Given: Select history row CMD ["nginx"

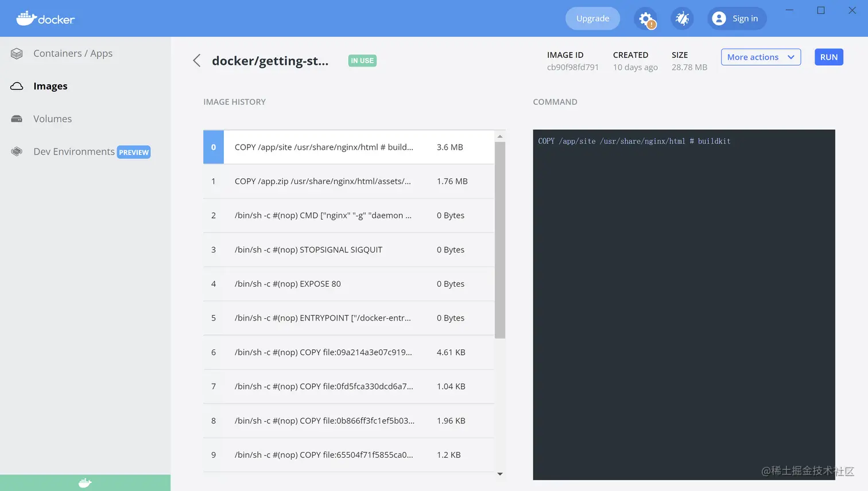Looking at the screenshot, I should (x=348, y=216).
